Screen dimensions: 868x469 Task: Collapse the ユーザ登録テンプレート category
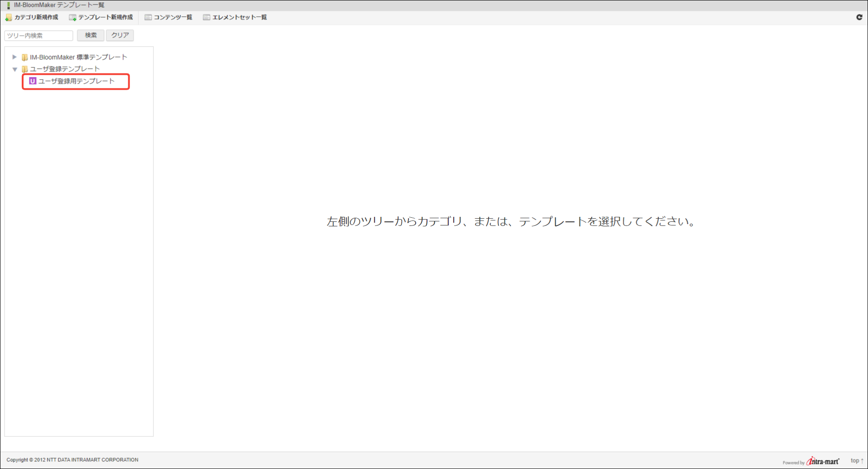point(14,69)
